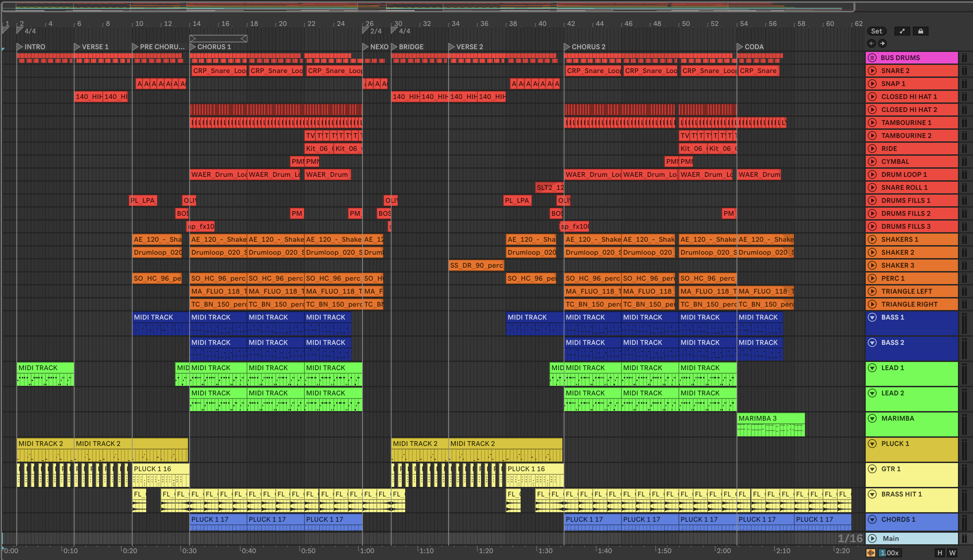Toggle automation mode button

(x=902, y=31)
